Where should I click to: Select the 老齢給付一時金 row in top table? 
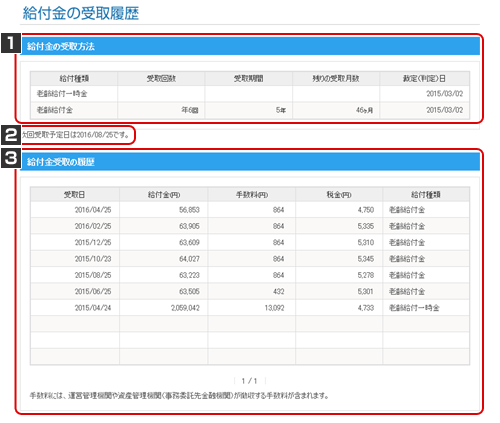250,94
